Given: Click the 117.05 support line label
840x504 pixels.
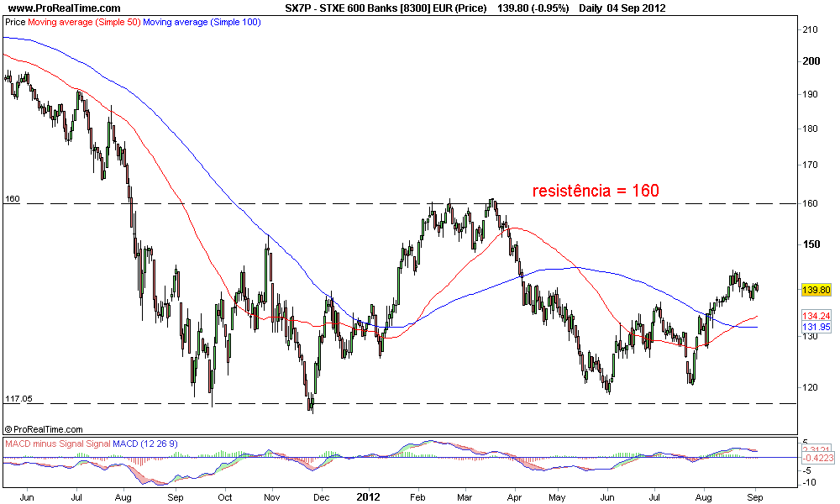Looking at the screenshot, I should point(18,398).
